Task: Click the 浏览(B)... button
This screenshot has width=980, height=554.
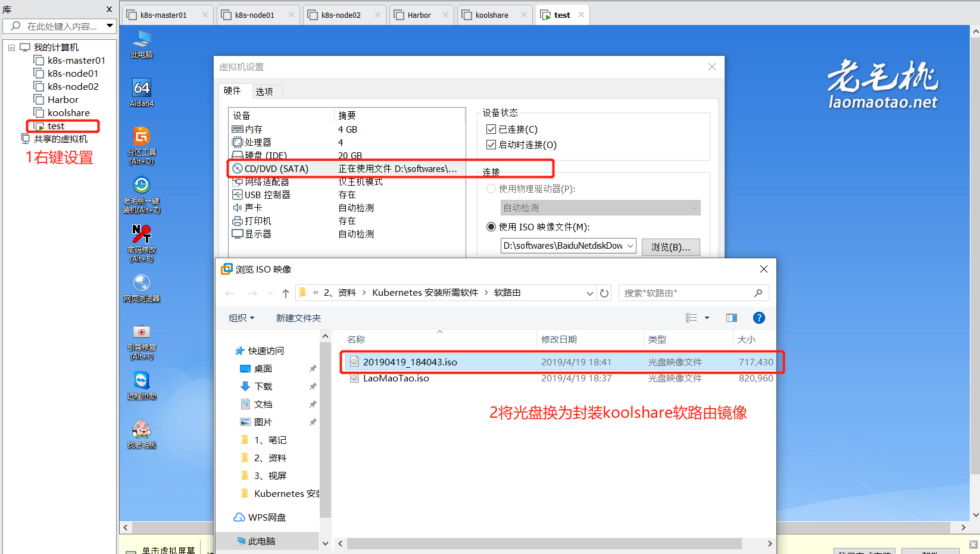Action: coord(670,247)
